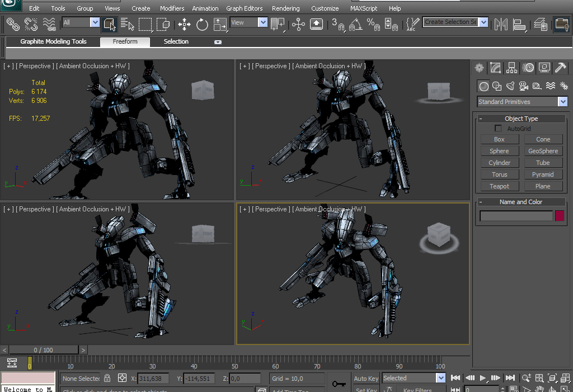The image size is (573, 392).
Task: Click the GeoSphere button
Action: [x=543, y=151]
